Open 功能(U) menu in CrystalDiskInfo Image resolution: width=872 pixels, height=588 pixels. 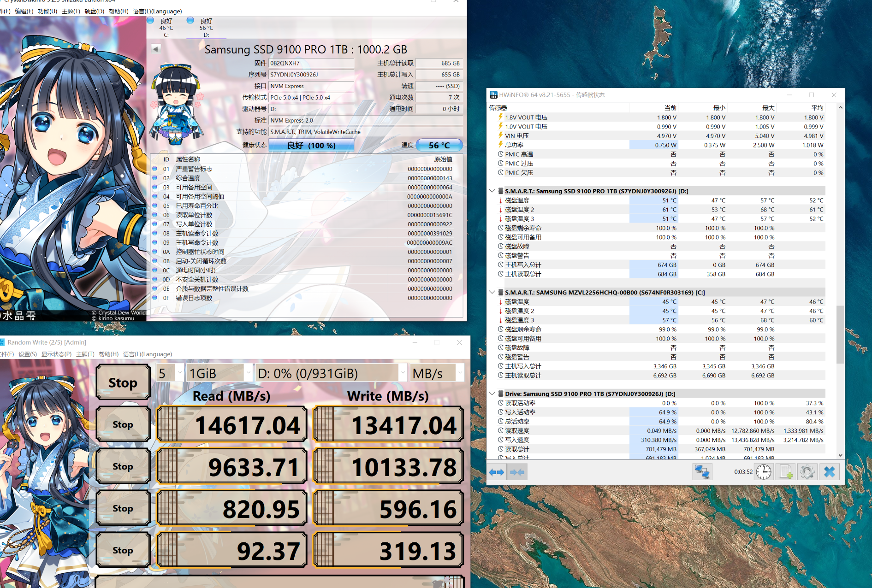(x=47, y=11)
